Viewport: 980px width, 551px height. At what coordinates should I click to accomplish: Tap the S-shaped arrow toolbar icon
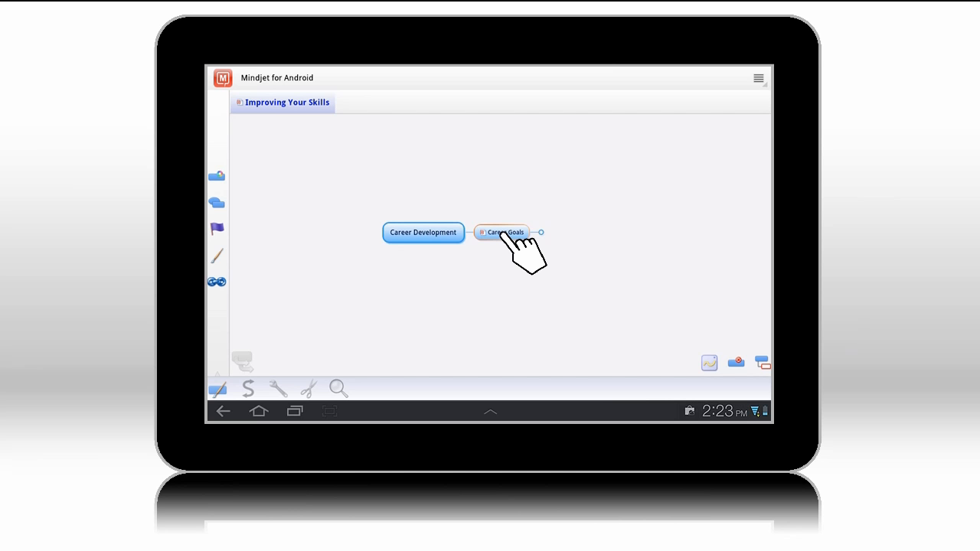click(248, 389)
